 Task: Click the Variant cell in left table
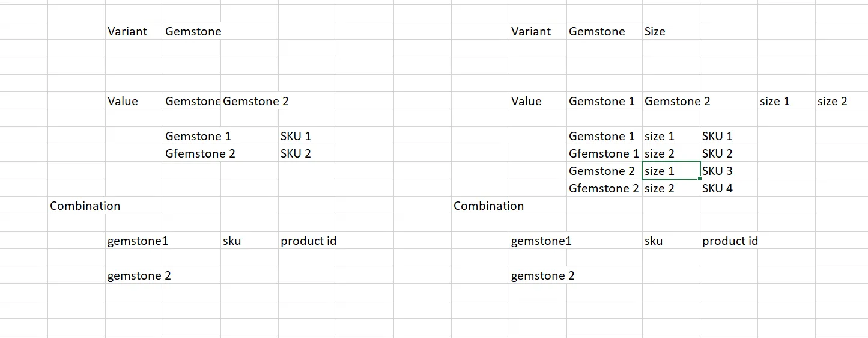tap(127, 32)
